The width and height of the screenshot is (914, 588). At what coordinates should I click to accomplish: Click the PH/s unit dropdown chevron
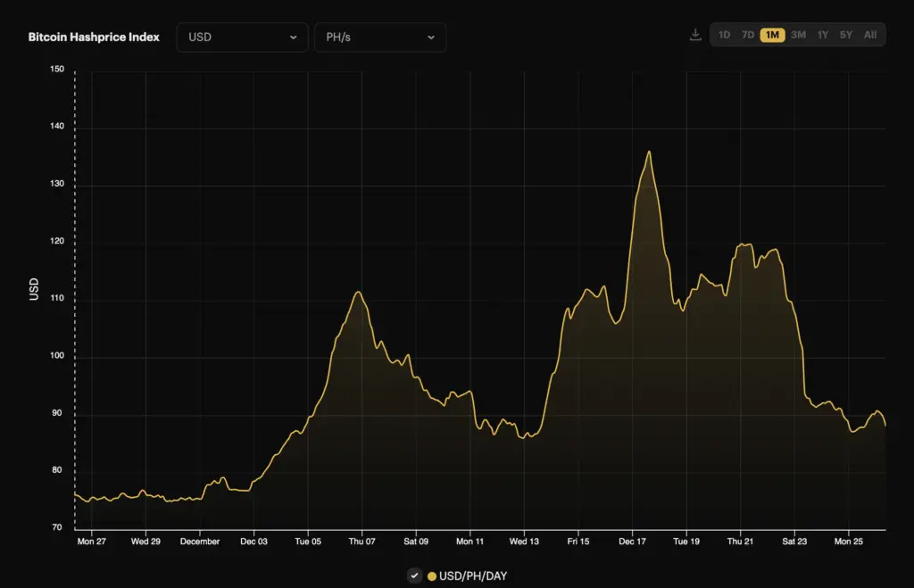point(431,37)
